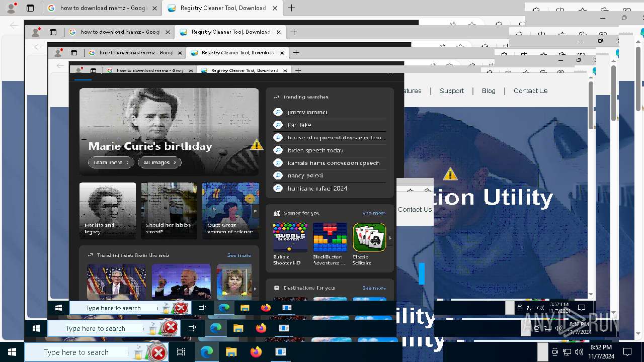Close the 'Registry Cleaner Tool' tab in the outermost browser
This screenshot has width=644, height=362.
coord(275,8)
